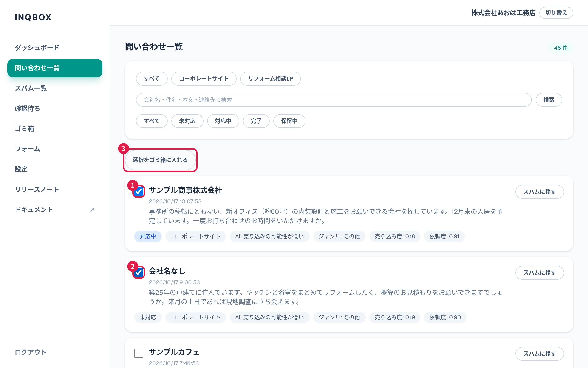Filter by リフォーム相談LP form

(x=270, y=79)
